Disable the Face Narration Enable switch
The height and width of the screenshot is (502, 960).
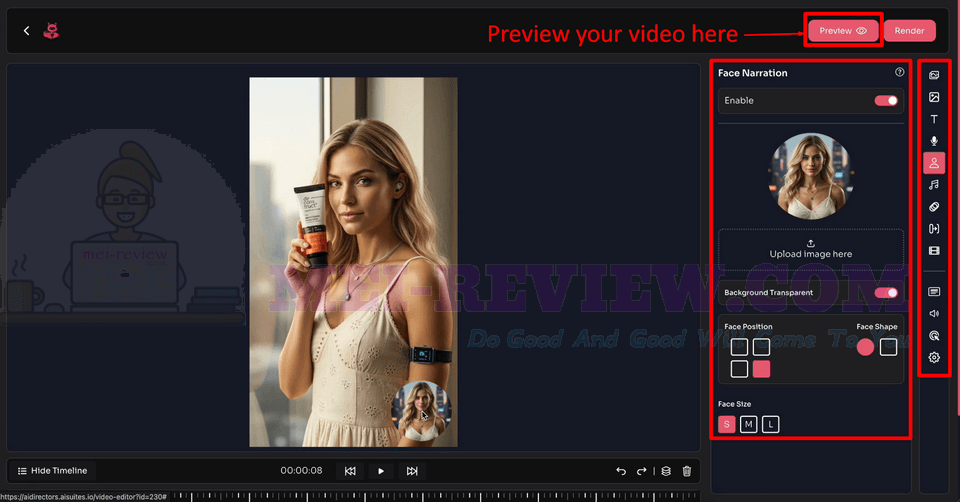click(885, 100)
